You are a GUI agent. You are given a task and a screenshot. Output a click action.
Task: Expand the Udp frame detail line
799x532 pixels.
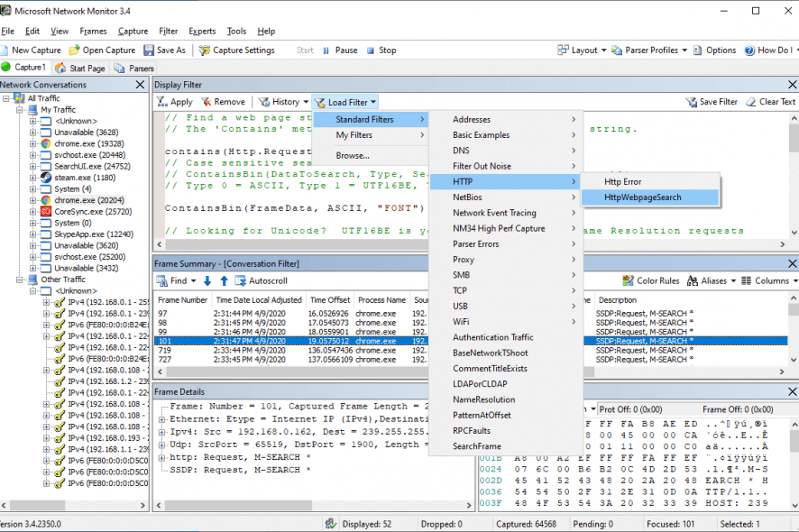(x=162, y=445)
